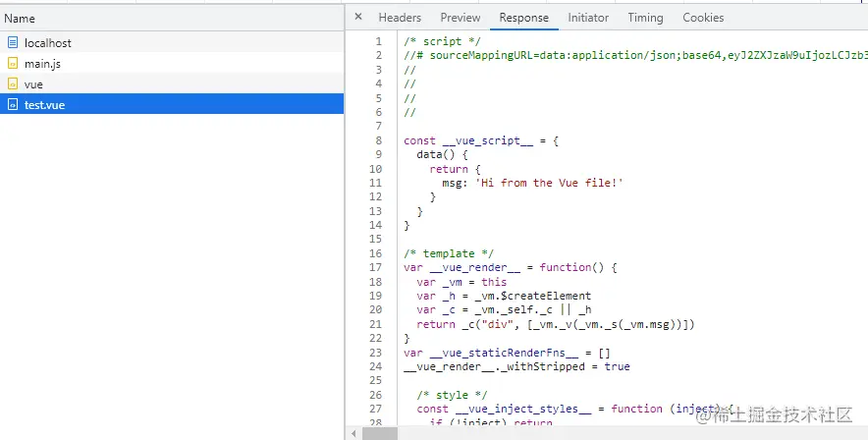Click the horizontal scrollbar thumb
868x440 pixels.
380,433
